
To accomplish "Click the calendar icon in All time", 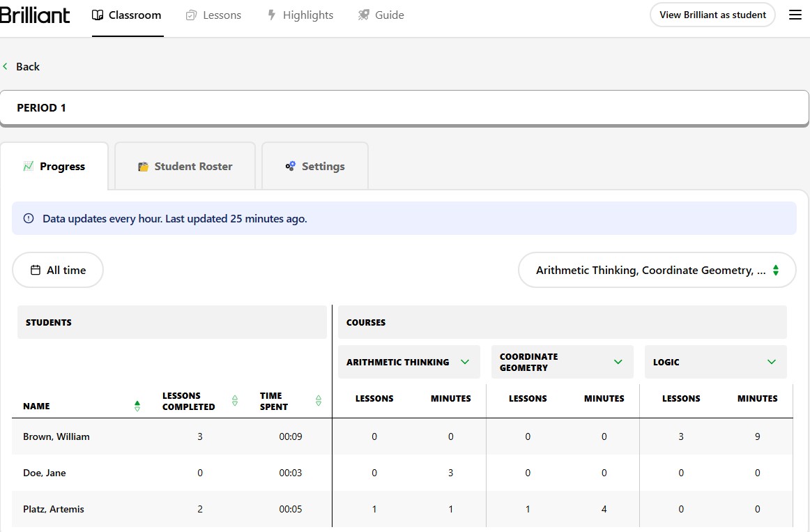I will click(x=35, y=270).
